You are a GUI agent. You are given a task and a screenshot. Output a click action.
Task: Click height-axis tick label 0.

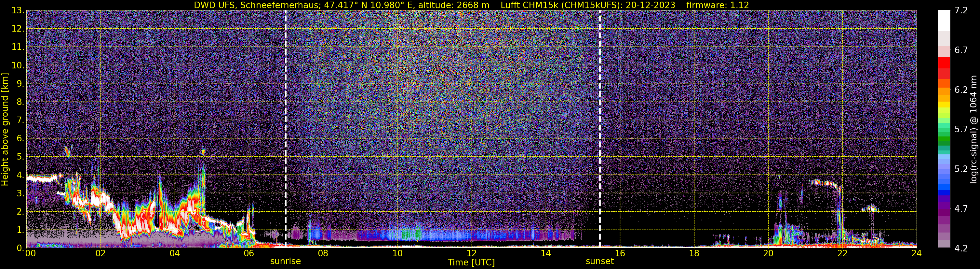tap(20, 248)
